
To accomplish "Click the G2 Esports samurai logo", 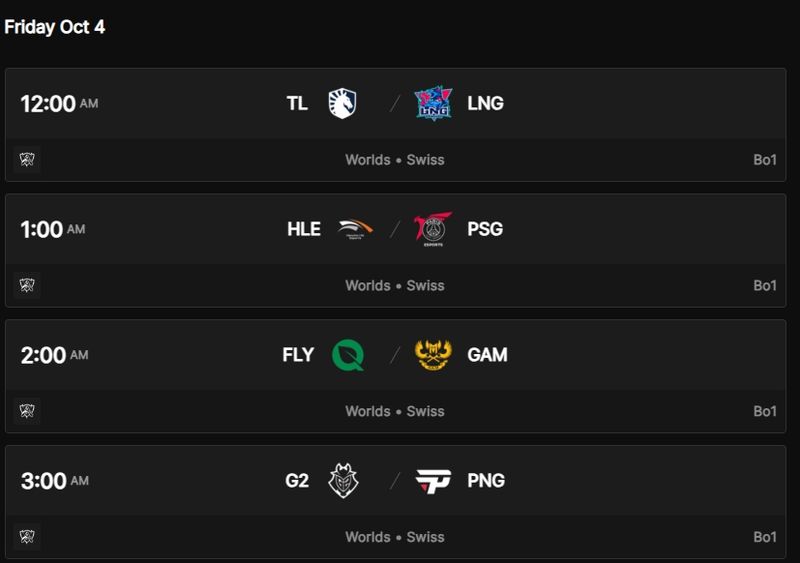I will click(342, 481).
